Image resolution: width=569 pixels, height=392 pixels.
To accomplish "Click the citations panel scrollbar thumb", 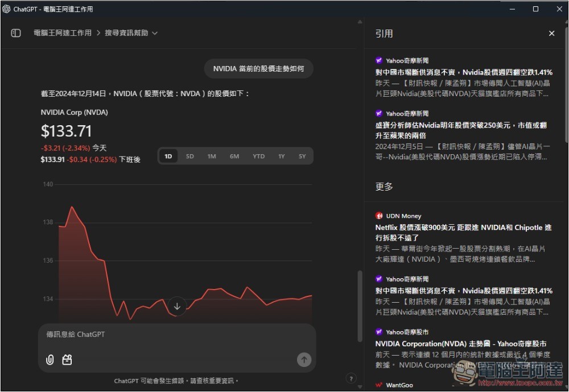I will 567,84.
